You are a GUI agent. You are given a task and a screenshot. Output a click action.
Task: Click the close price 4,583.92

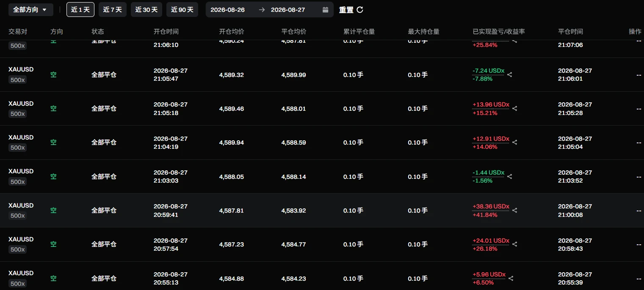pos(293,211)
